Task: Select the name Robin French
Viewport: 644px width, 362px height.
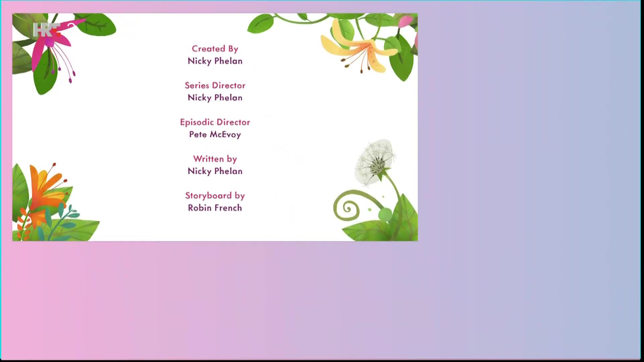Action: click(215, 208)
